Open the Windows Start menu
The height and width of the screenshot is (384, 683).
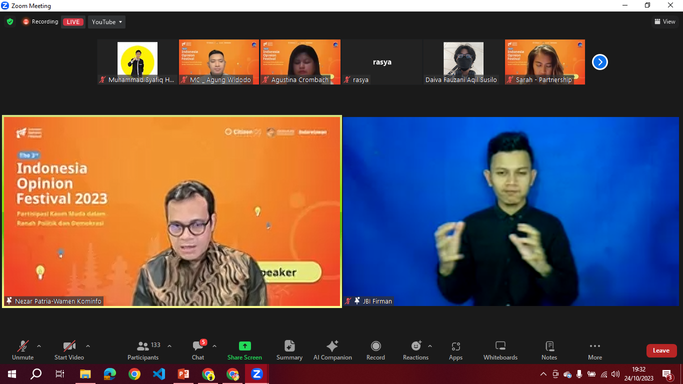12,374
